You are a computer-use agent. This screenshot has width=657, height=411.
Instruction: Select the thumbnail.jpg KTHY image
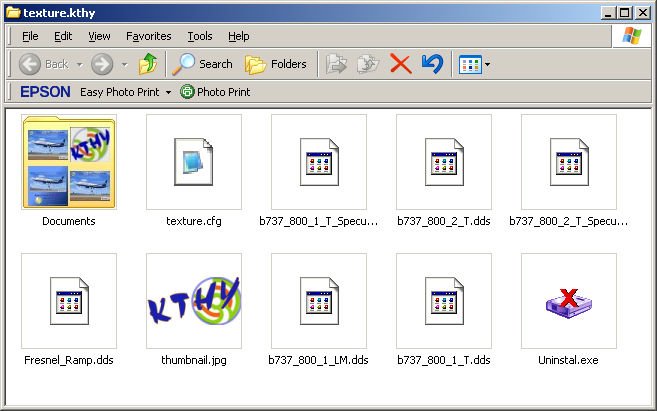(x=194, y=301)
